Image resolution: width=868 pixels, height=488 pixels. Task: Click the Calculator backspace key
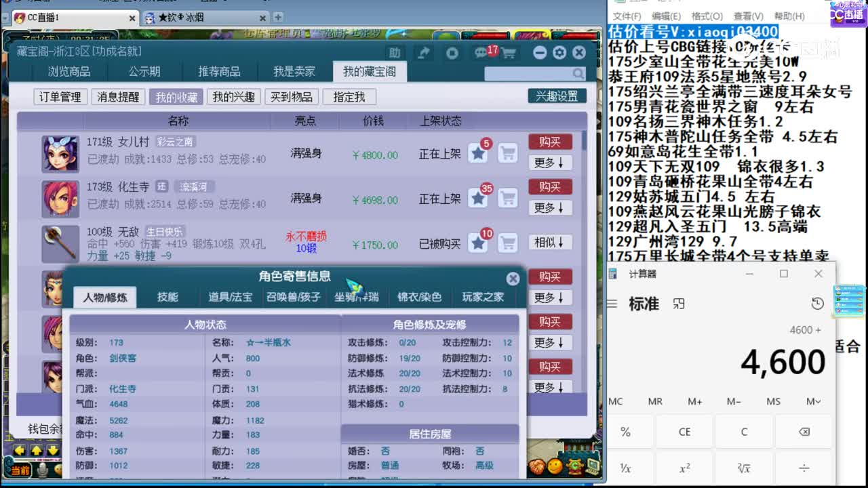point(804,432)
